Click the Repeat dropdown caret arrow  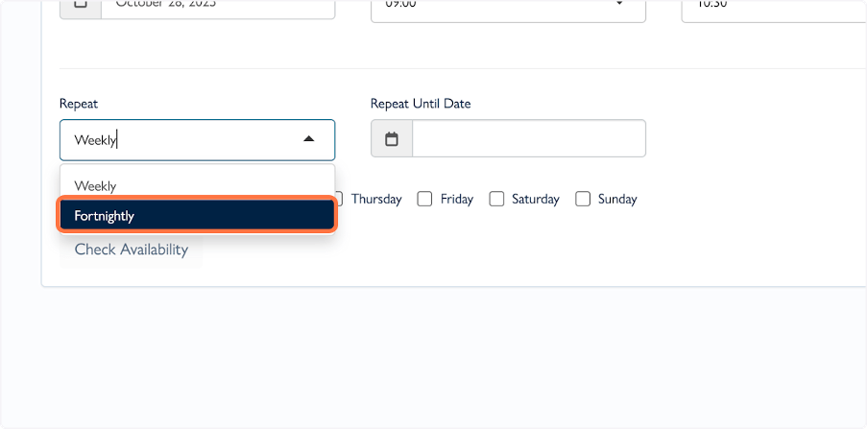308,139
